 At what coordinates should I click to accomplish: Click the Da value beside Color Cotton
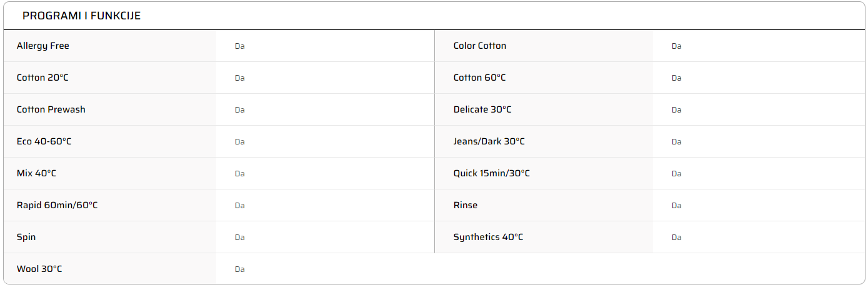click(676, 46)
